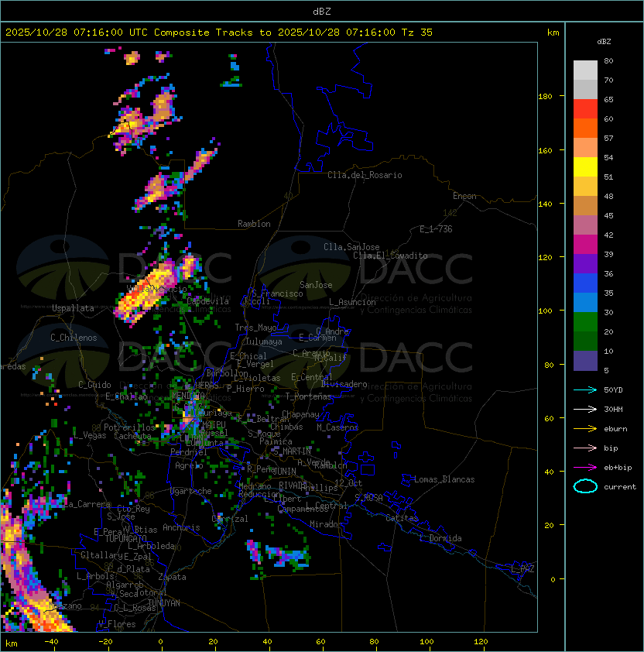Click the Anchoris place label

click(181, 527)
